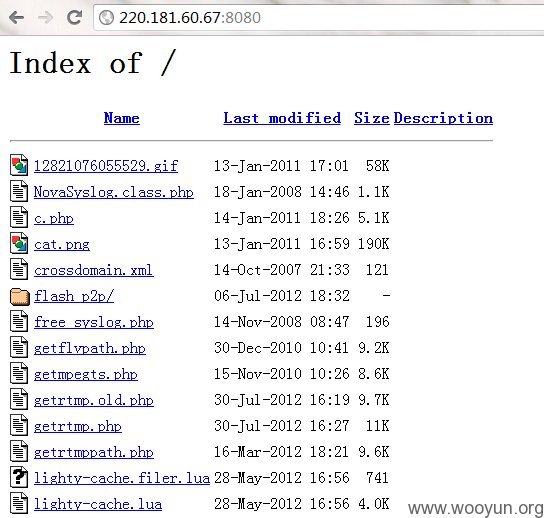
Task: Click the text file icon beside c.php
Action: click(19, 217)
